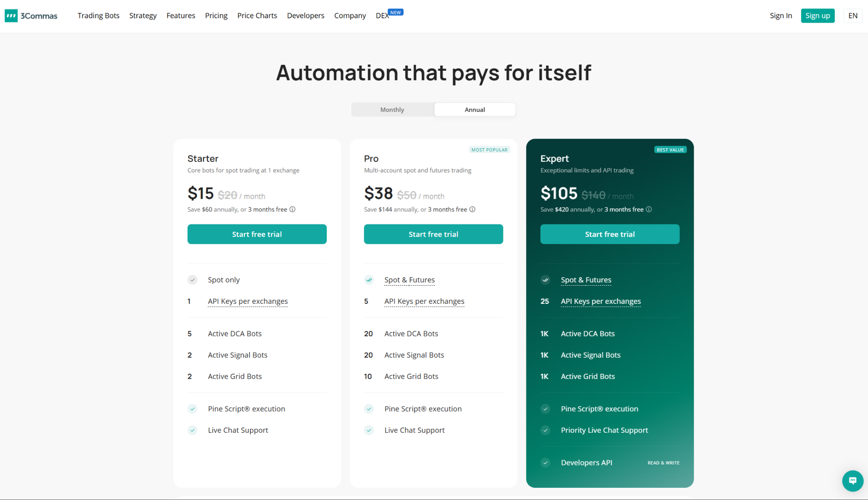
Task: Open Price Charts menu item
Action: point(257,16)
